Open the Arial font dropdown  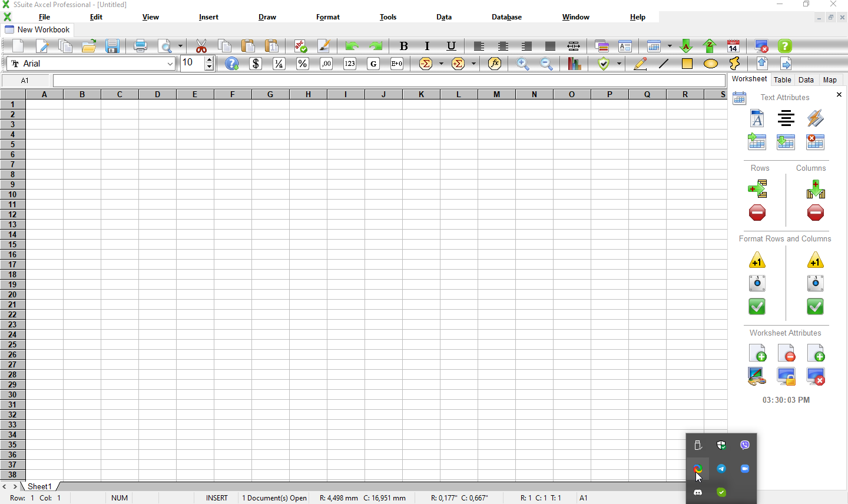tap(170, 64)
